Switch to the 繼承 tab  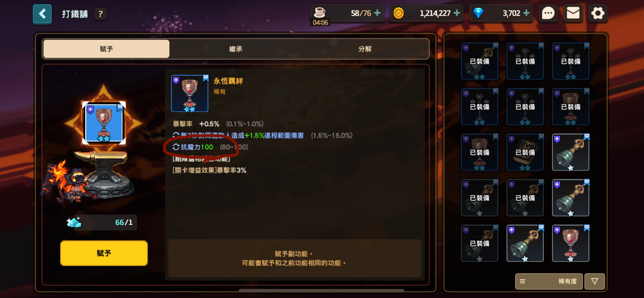coord(235,49)
